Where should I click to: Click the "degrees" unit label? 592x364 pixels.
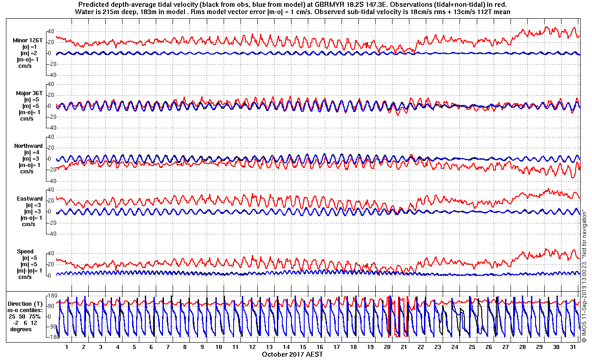point(21,329)
